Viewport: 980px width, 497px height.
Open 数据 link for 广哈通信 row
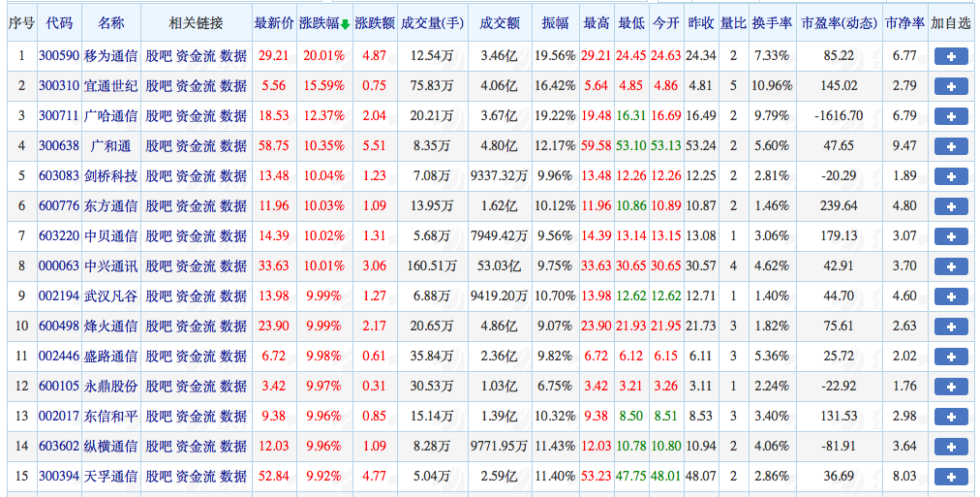[x=233, y=116]
